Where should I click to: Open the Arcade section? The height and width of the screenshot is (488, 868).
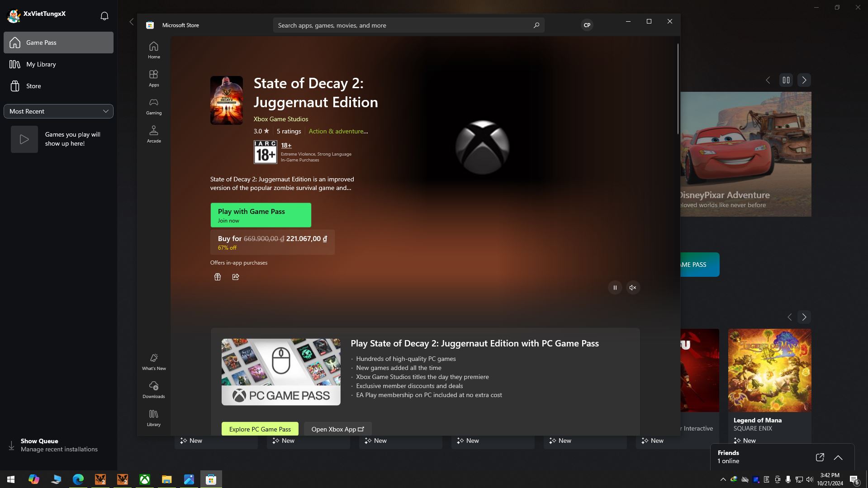(x=154, y=134)
